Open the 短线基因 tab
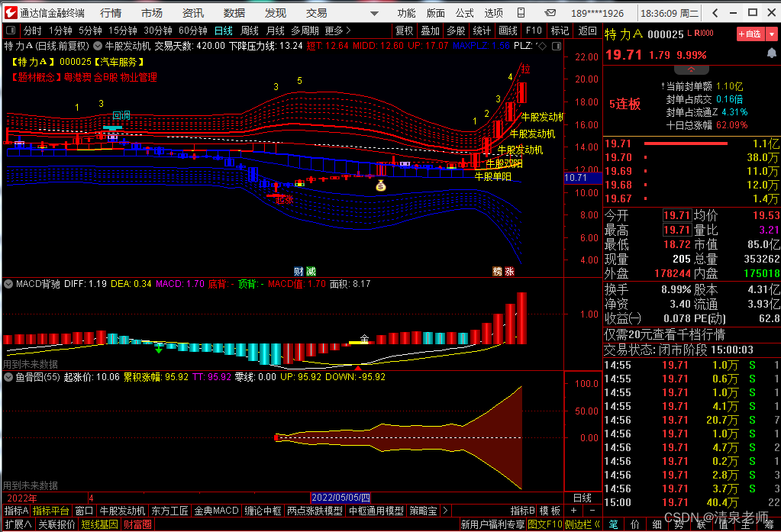Viewport: 781px width, 532px height. 99,524
